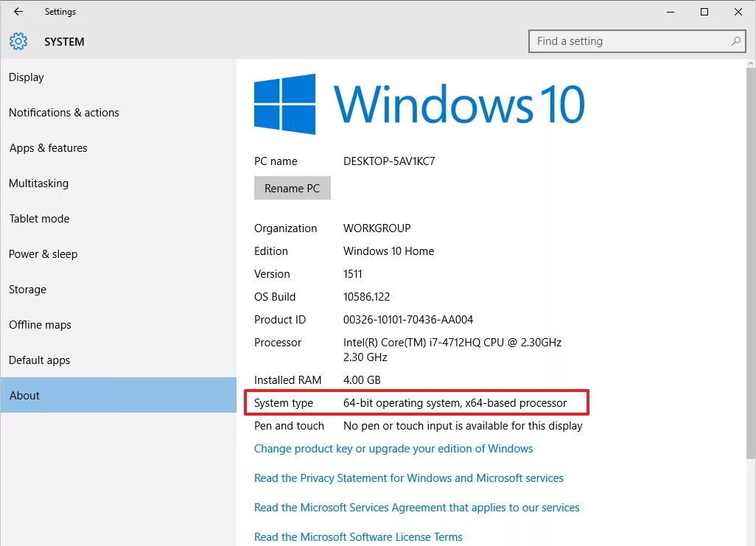756x546 pixels.
Task: Click the Intel Core i7-4712HQ processor text
Action: [452, 350]
